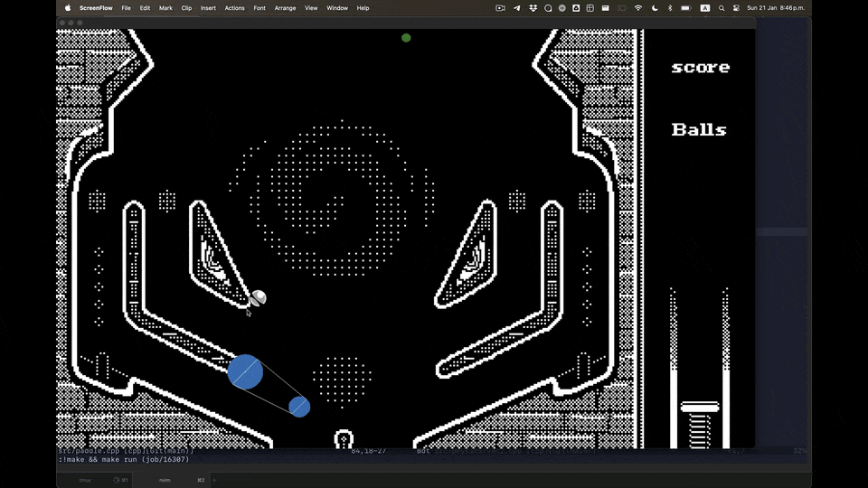Viewport: 868px width, 488px height.
Task: Click the large blue flipper circle
Action: [245, 371]
